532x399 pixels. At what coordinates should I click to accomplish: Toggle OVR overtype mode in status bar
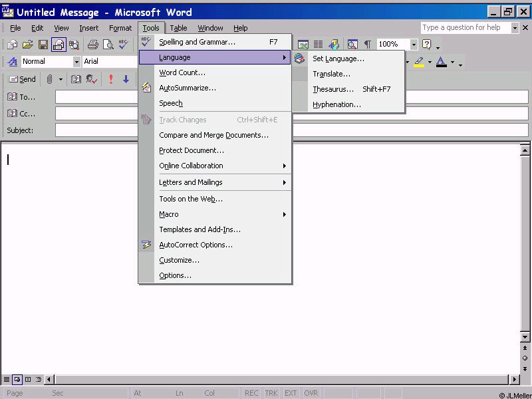pyautogui.click(x=311, y=393)
